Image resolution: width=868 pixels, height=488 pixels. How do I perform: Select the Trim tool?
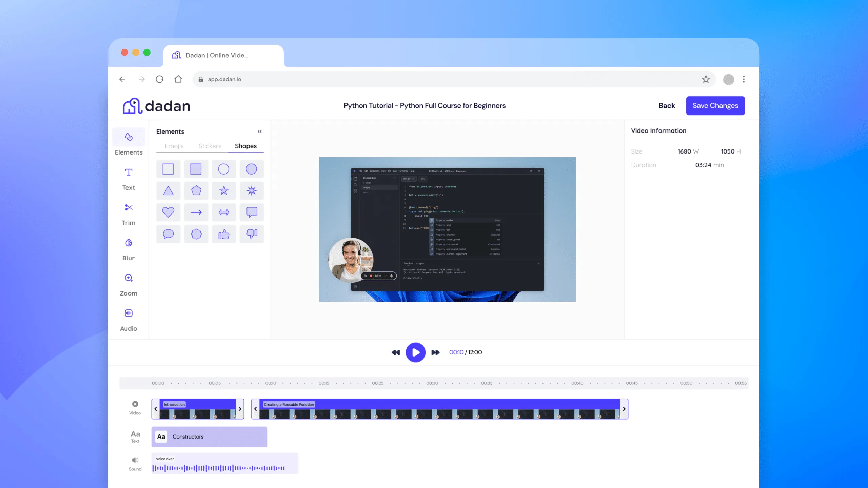129,213
